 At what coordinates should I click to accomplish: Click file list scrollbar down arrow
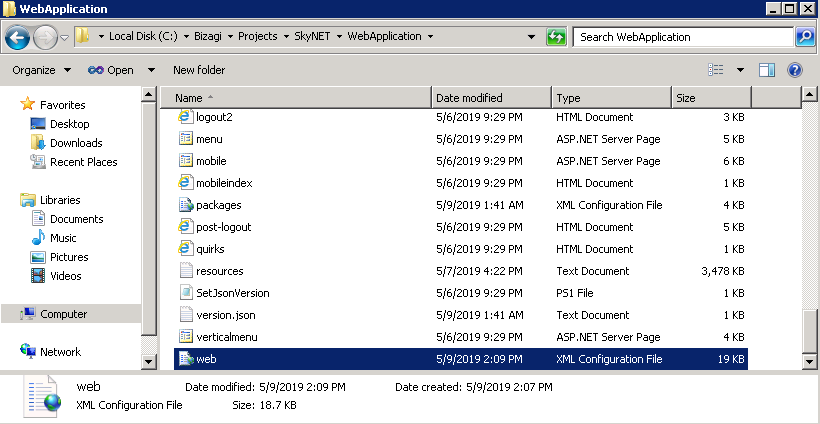point(809,361)
